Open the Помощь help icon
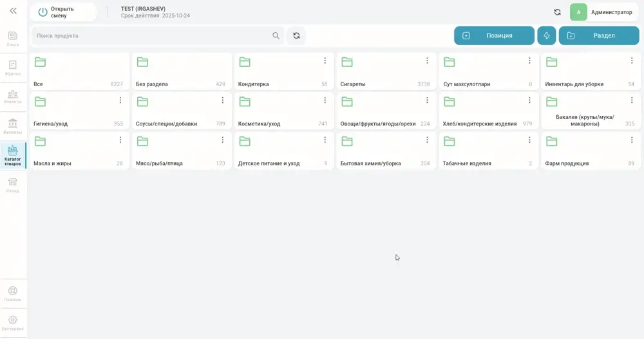Image resolution: width=644 pixels, height=339 pixels. point(13,294)
